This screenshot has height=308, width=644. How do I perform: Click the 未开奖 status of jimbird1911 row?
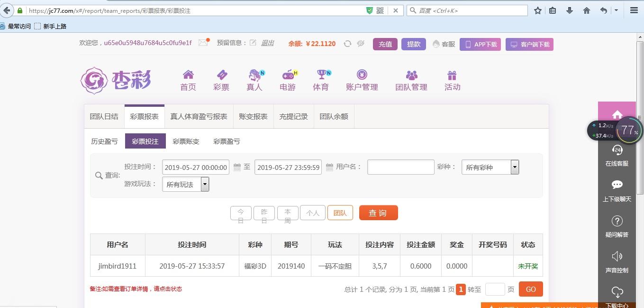(x=528, y=266)
